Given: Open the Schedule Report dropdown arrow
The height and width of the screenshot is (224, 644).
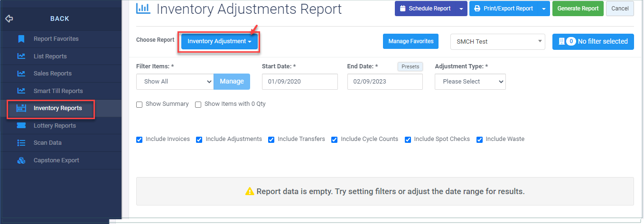Looking at the screenshot, I should [461, 9].
